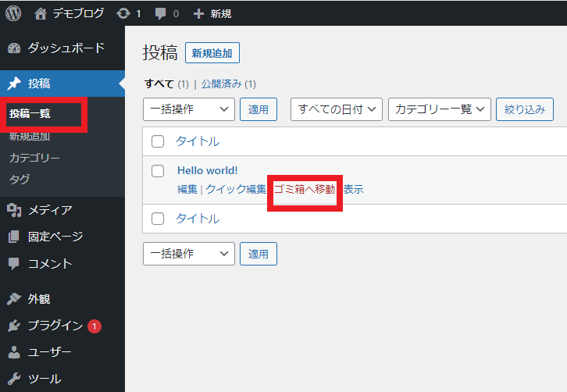
Task: Toggle select-all checkbox in footer row
Action: [158, 219]
